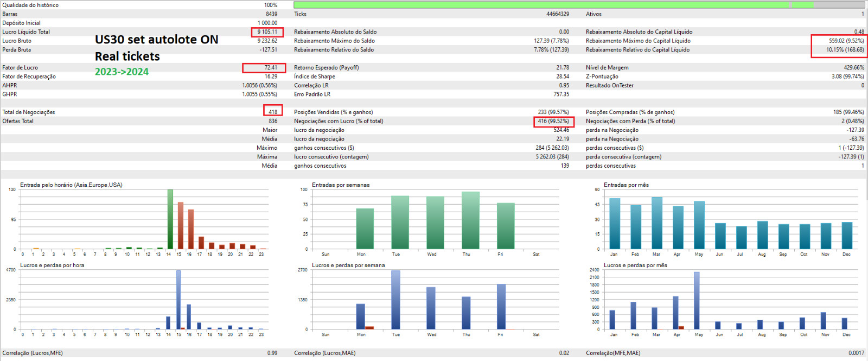
Task: Click the net profit value 9 105.11
Action: pyautogui.click(x=267, y=32)
